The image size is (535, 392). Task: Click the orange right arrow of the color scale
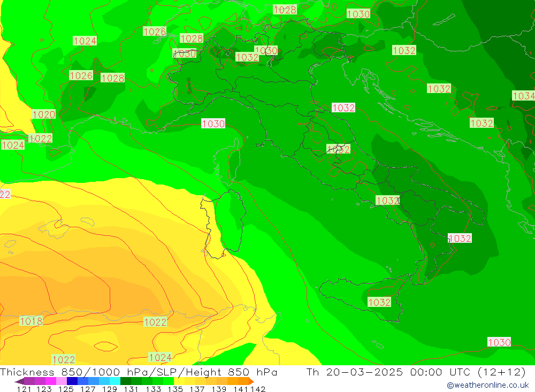click(251, 381)
